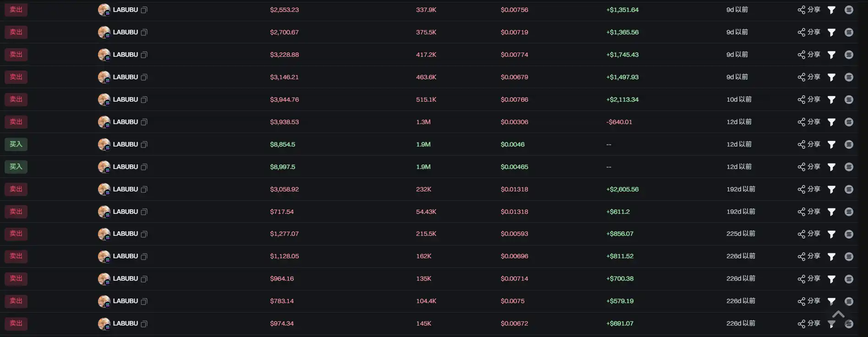Share the $3,146.21 sell trade
The image size is (868, 337).
tap(809, 77)
